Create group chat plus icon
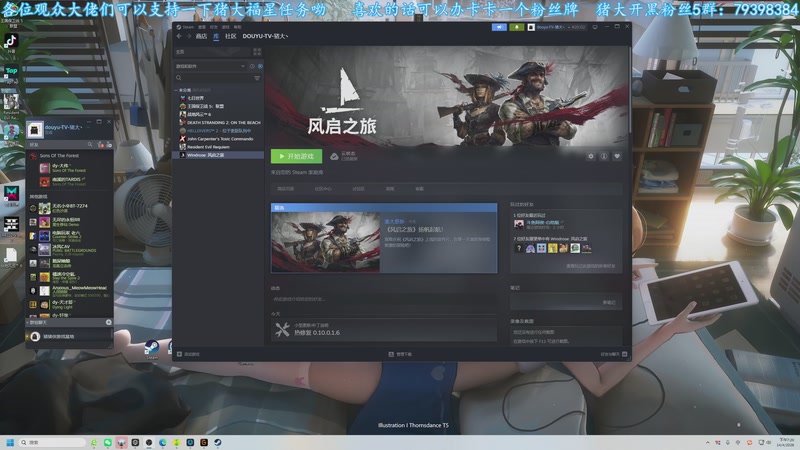Viewport: 800px width, 450px height. [x=109, y=322]
